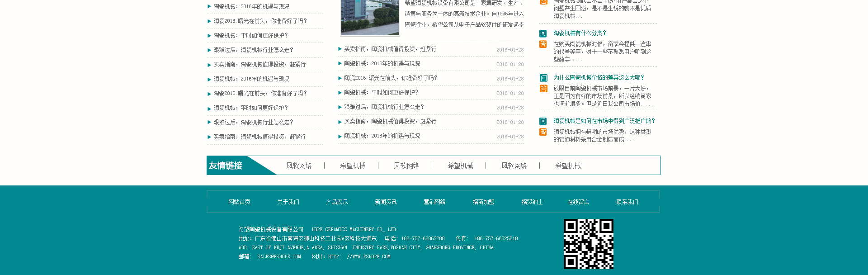Click the 问 icon beside 陶瓷机械有什么分类
This screenshot has width=868, height=275.
click(543, 33)
